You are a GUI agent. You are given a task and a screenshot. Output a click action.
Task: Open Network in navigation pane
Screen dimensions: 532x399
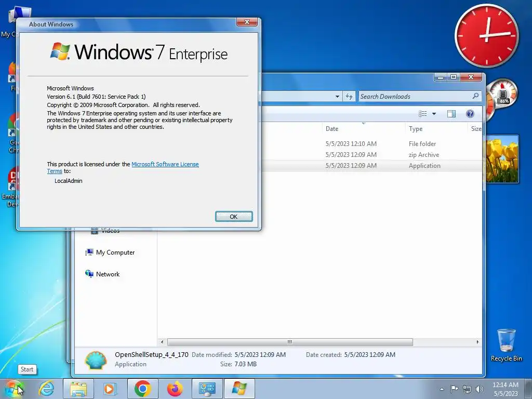pyautogui.click(x=102, y=274)
